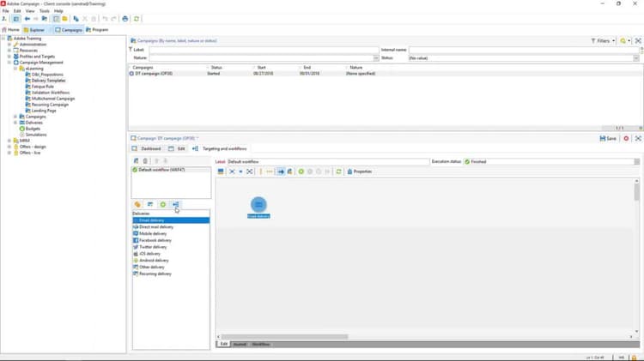Viewport: 644px width, 361px height.
Task: Open the Help menu
Action: tap(58, 11)
